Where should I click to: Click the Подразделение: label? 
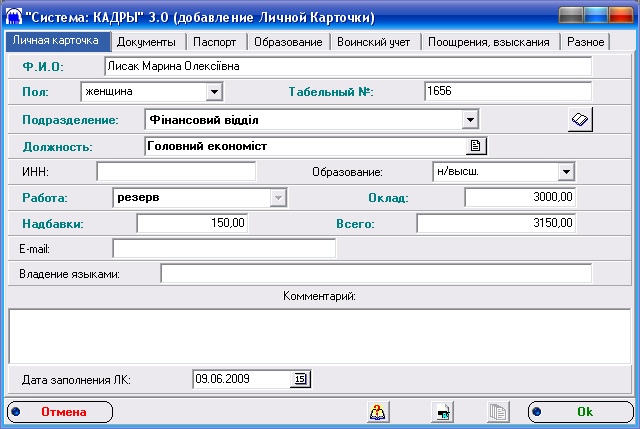70,120
